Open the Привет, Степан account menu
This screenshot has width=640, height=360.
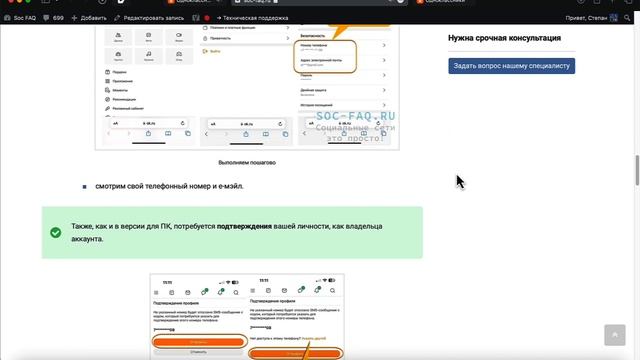[591, 18]
